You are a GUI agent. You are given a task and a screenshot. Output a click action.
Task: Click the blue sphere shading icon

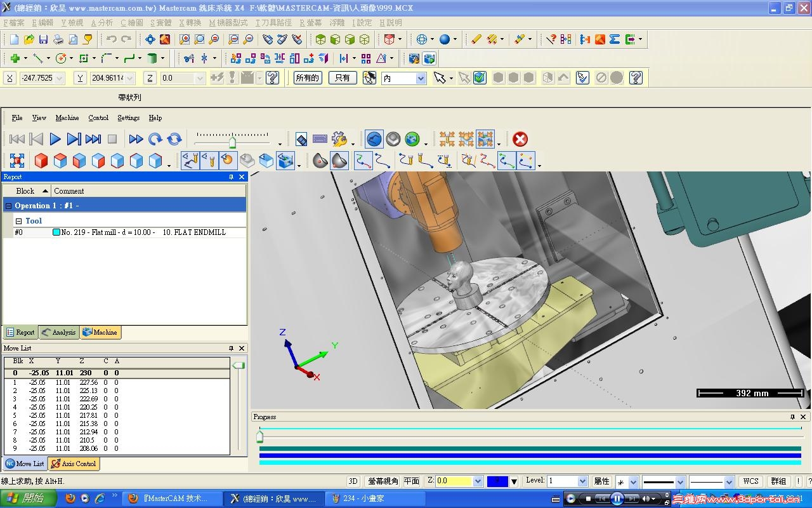coord(444,39)
